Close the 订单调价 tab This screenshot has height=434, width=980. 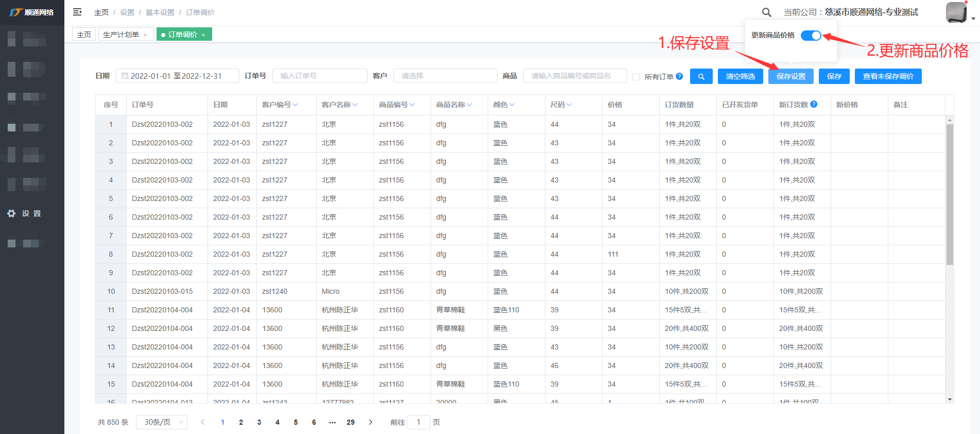204,35
